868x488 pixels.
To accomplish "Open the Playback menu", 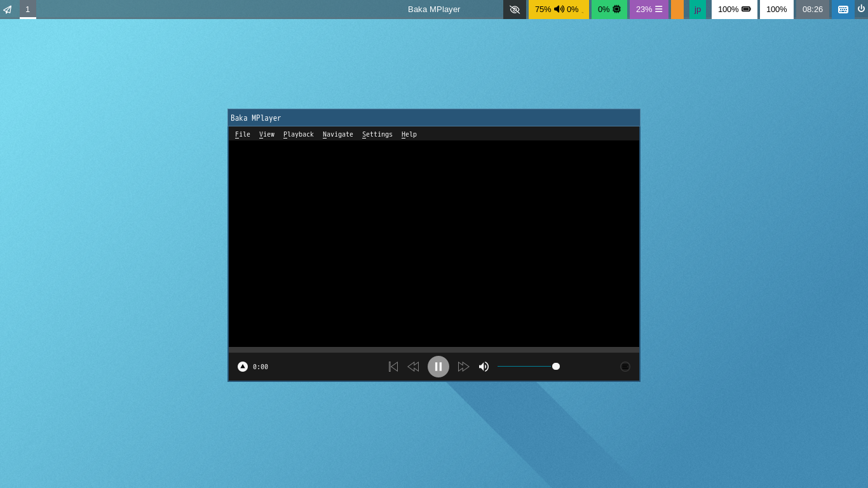I will [298, 134].
